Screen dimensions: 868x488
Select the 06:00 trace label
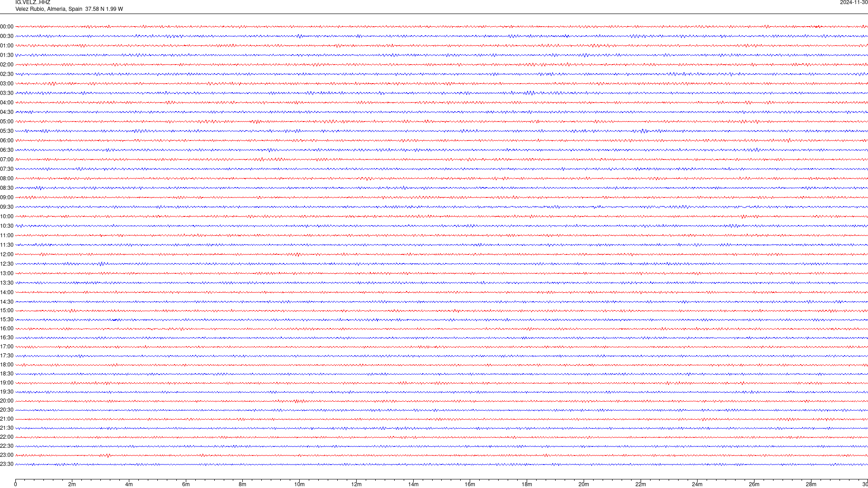click(7, 141)
